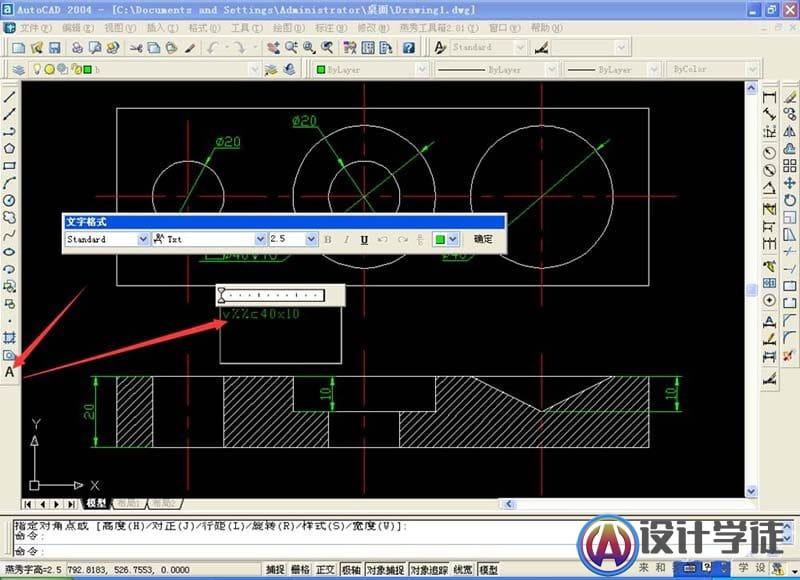Image resolution: width=800 pixels, height=580 pixels.
Task: Select the Polygon draw tool
Action: (9, 148)
